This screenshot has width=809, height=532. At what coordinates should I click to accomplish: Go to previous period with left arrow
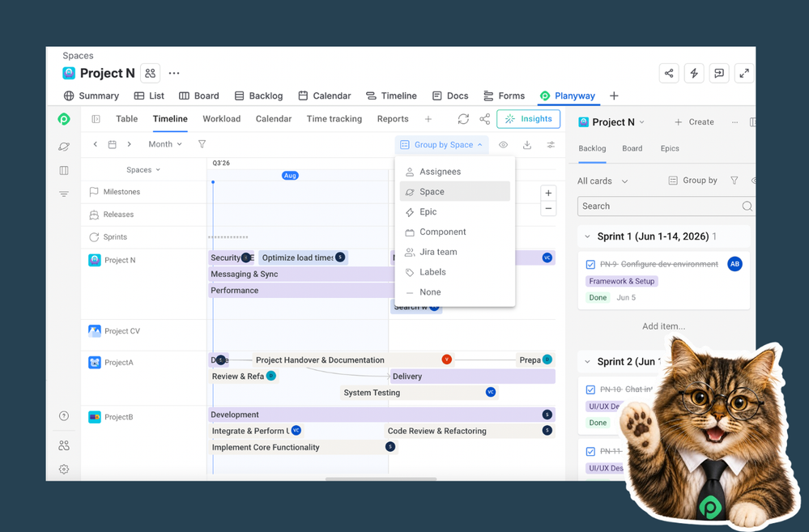point(96,144)
